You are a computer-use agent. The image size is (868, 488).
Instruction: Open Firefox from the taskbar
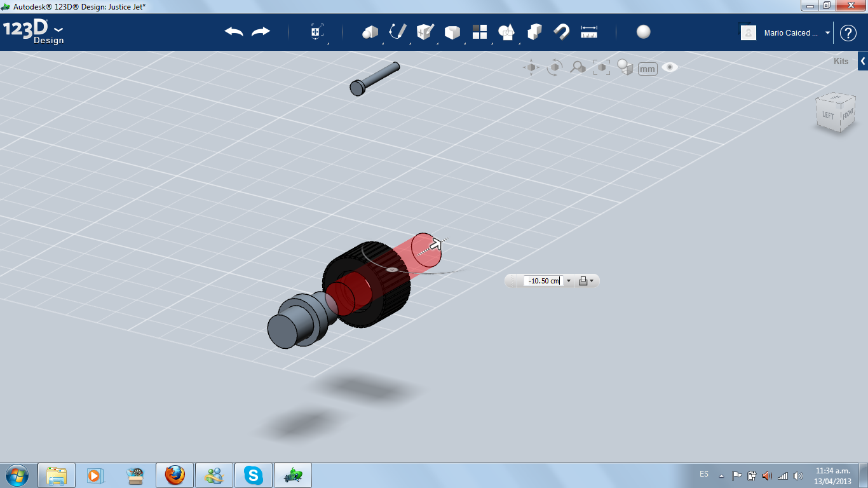(x=174, y=475)
